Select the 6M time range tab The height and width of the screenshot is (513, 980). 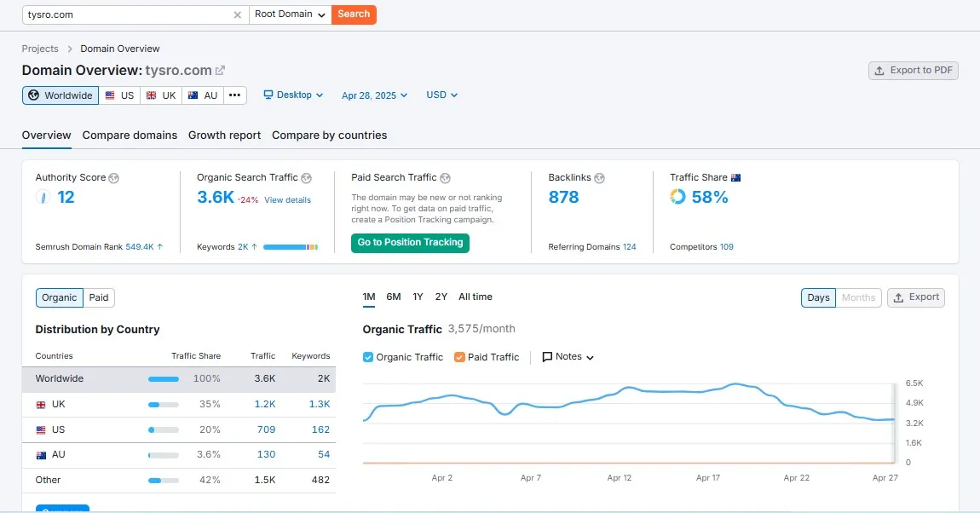tap(393, 297)
